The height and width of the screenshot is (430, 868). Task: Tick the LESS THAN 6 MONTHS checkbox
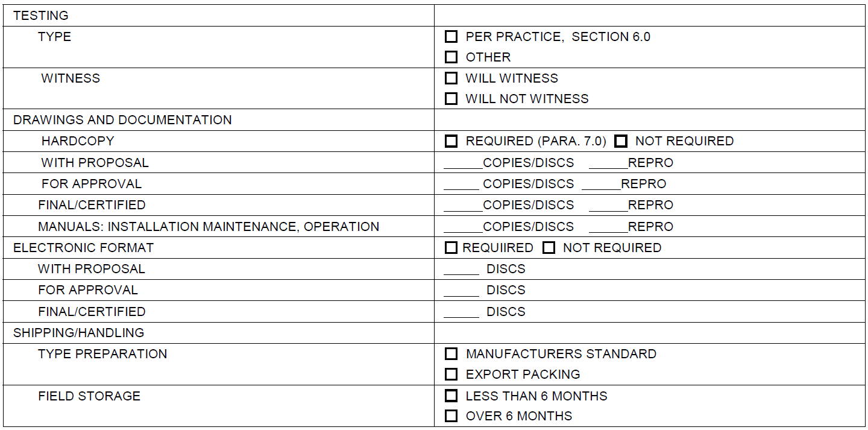tap(451, 396)
